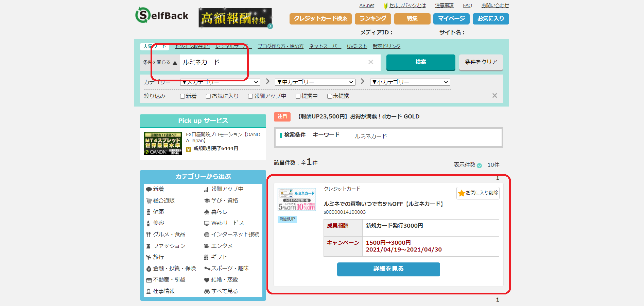Click the SelfBack logo
This screenshot has height=306, width=644.
coord(162,15)
